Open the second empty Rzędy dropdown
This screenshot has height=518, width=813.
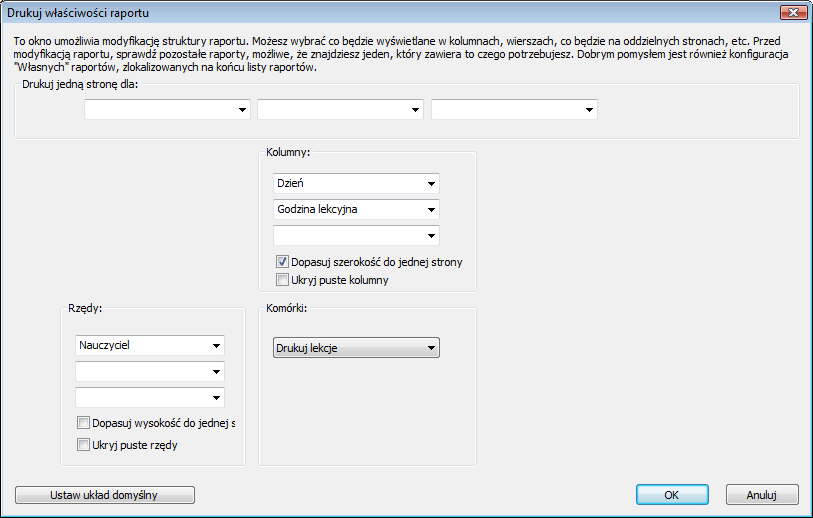pos(150,372)
